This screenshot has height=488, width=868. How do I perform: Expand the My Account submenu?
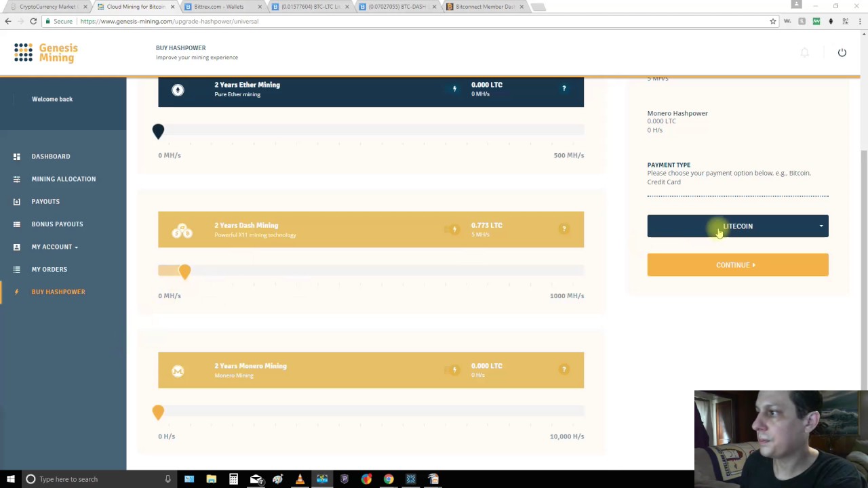point(54,247)
